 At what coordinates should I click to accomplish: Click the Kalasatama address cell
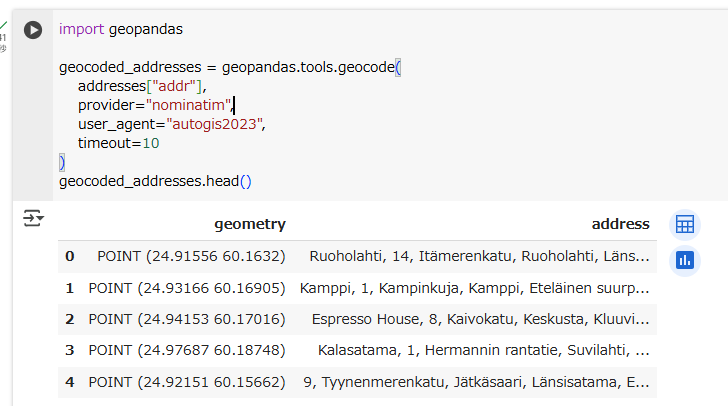click(484, 350)
